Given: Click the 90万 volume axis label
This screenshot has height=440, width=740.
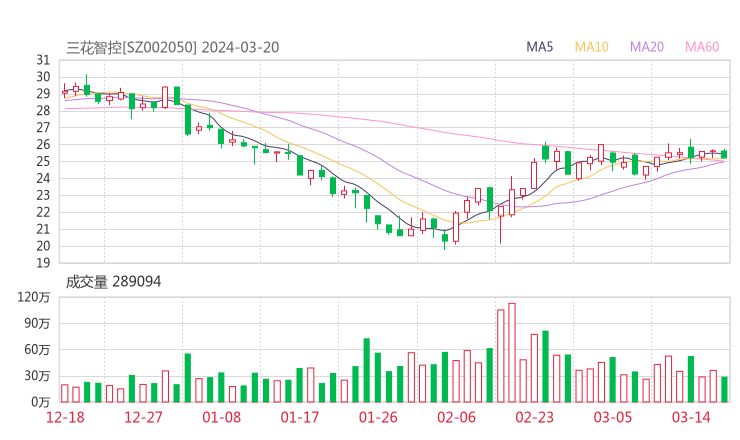Looking at the screenshot, I should pos(37,323).
